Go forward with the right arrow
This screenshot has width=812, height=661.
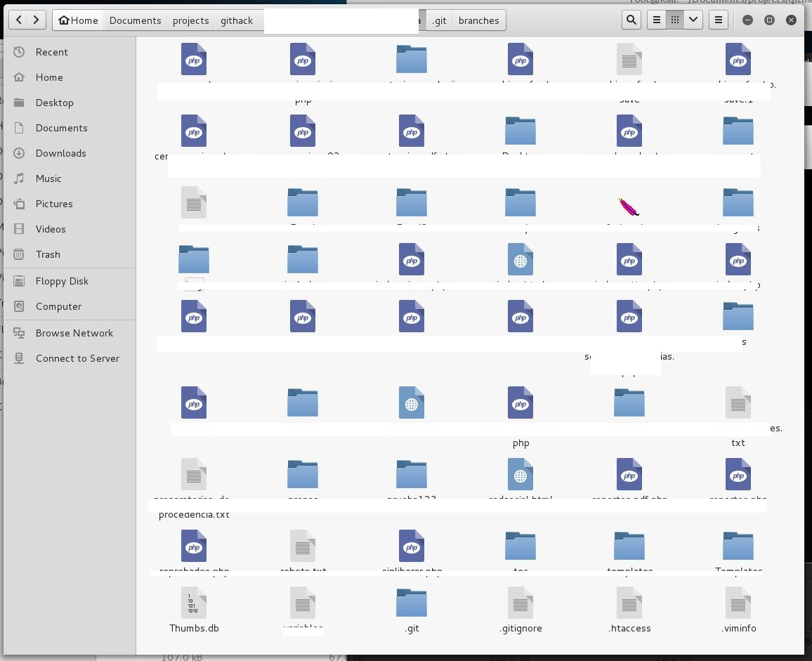coord(37,20)
